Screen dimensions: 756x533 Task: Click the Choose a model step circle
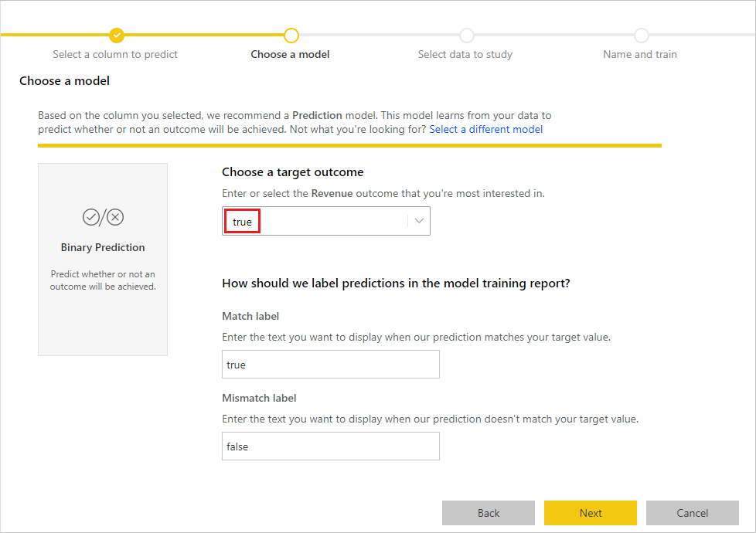[291, 36]
